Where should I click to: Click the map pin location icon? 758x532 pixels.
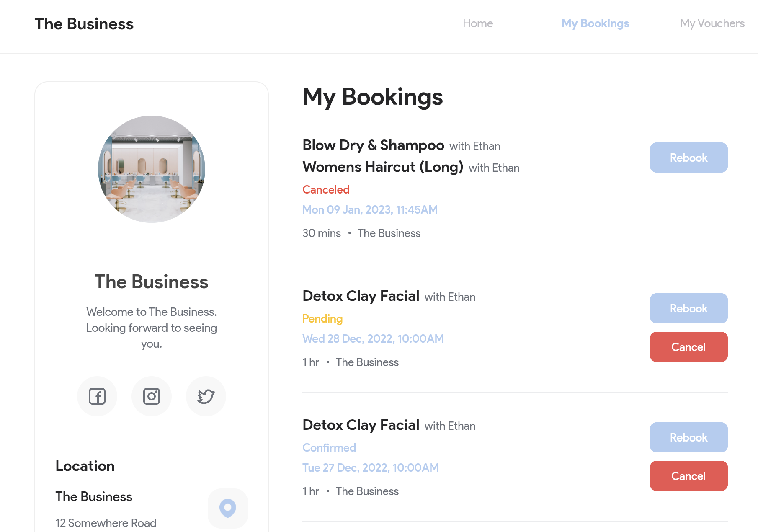[x=228, y=508]
